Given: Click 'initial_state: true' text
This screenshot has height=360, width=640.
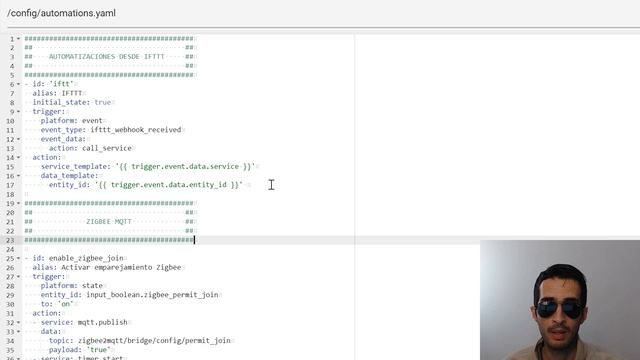Looking at the screenshot, I should click(x=72, y=102).
